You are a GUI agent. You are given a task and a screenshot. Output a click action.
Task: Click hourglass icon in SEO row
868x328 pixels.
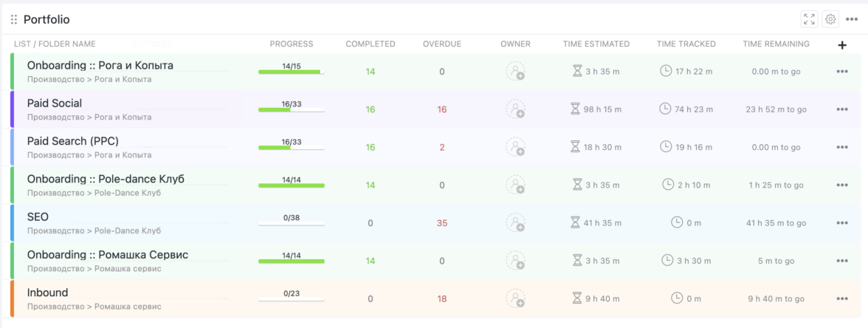click(x=575, y=222)
